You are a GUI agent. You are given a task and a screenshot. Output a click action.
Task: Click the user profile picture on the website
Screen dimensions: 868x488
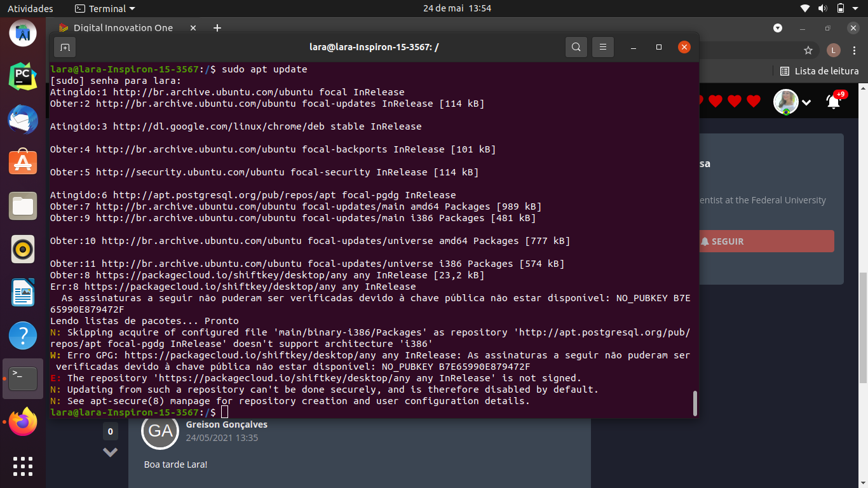786,102
